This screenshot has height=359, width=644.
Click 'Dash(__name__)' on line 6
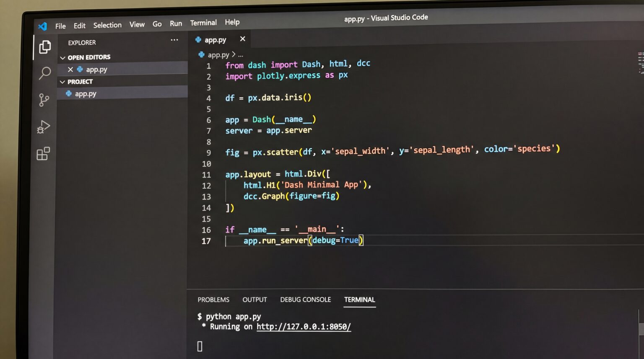[x=284, y=120]
